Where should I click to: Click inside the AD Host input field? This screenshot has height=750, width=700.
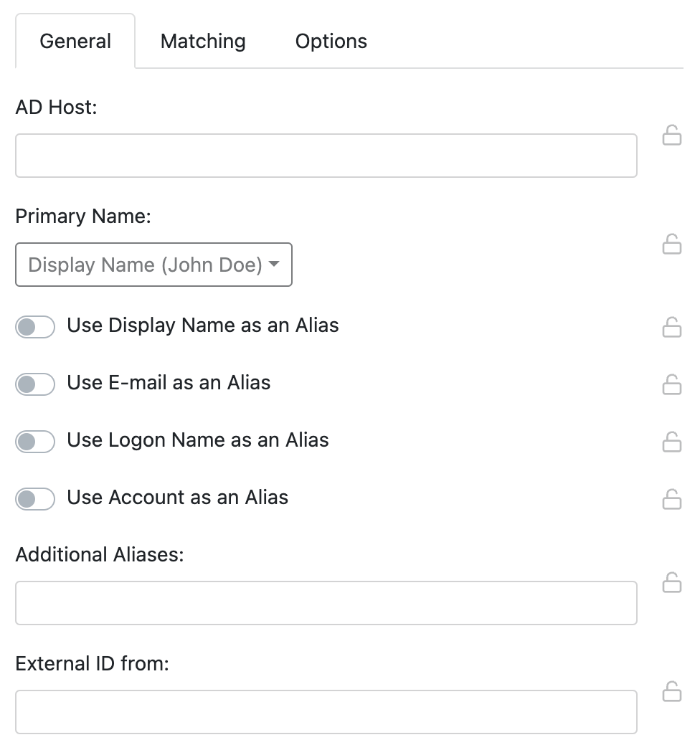pyautogui.click(x=326, y=155)
